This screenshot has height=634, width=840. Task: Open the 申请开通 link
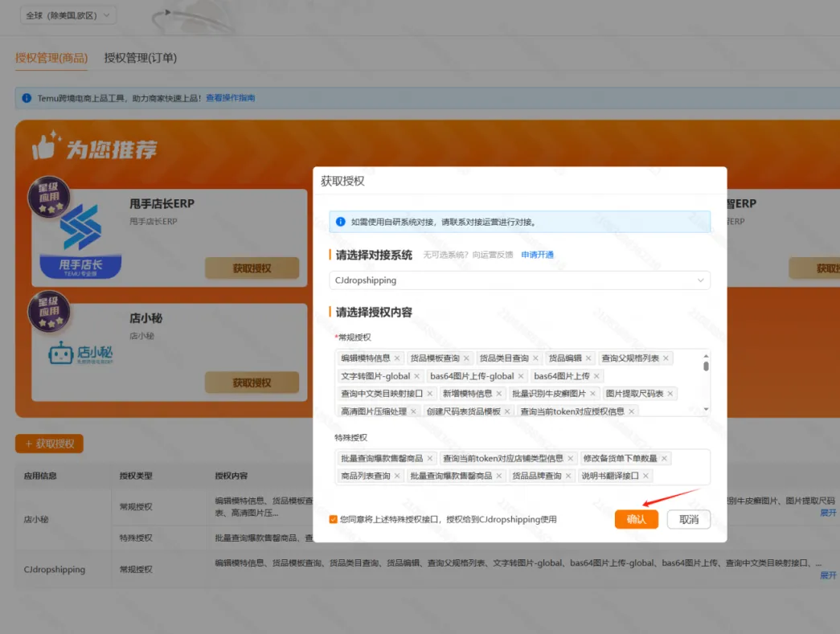click(x=537, y=255)
